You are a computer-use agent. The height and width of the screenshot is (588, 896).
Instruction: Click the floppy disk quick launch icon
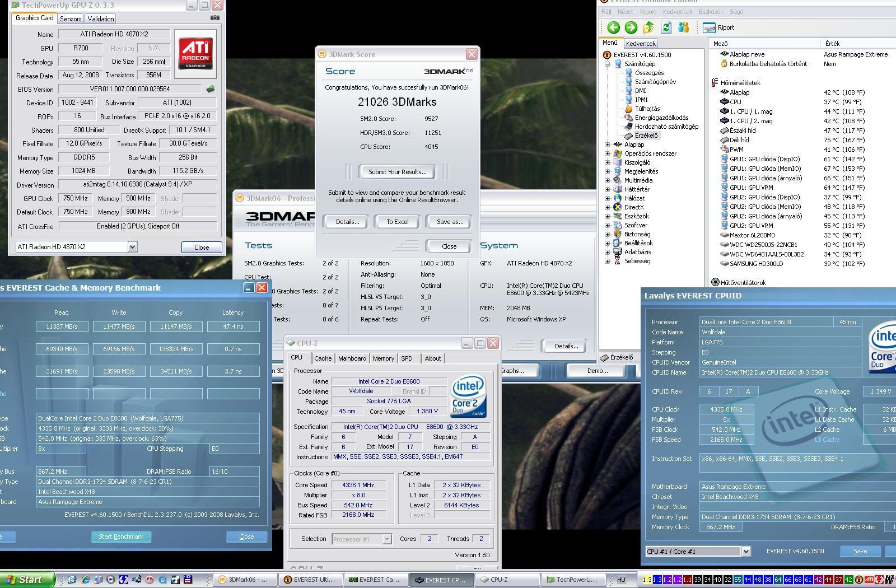coord(188,580)
